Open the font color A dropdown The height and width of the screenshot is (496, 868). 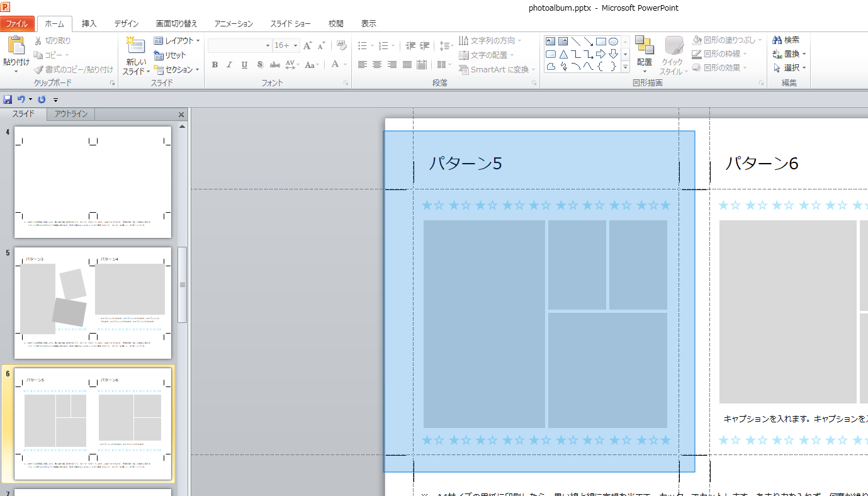coord(345,64)
